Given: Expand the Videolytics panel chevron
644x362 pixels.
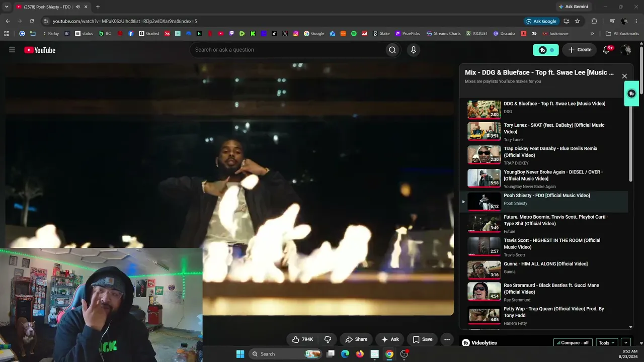Looking at the screenshot, I should pyautogui.click(x=626, y=343).
